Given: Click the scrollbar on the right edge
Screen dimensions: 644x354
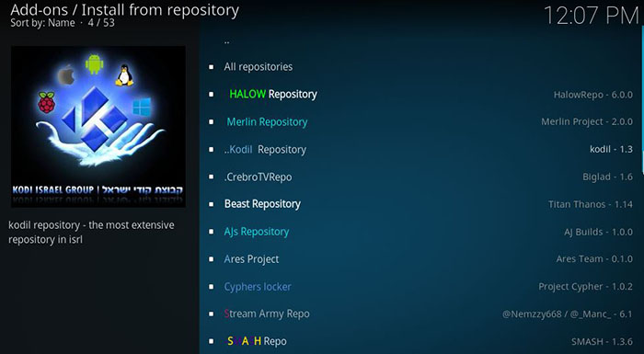Looking at the screenshot, I should pos(642,100).
